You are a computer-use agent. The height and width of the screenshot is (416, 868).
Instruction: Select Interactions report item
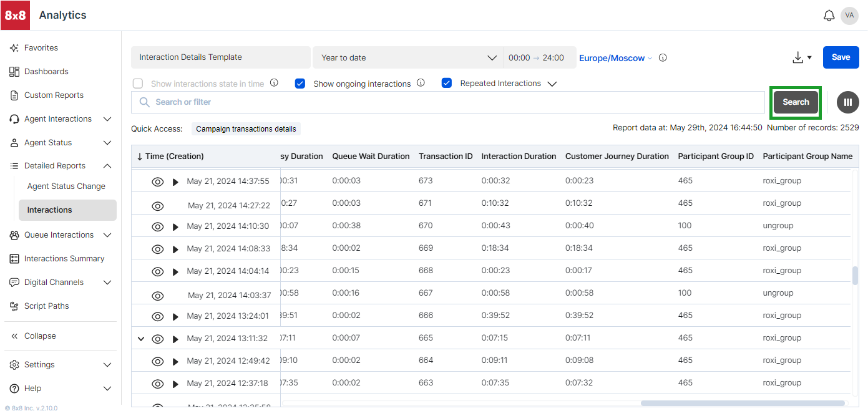coord(67,210)
